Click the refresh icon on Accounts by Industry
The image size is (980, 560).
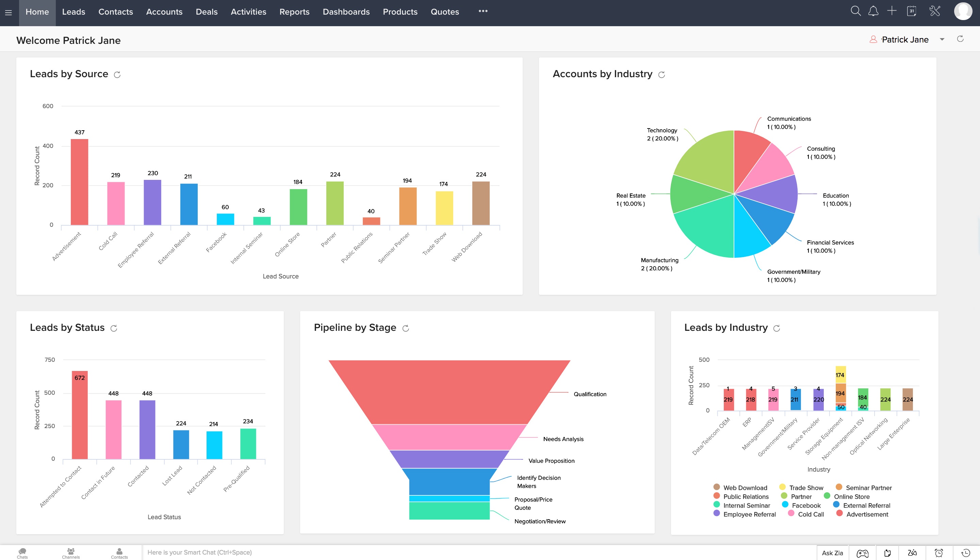pos(662,74)
